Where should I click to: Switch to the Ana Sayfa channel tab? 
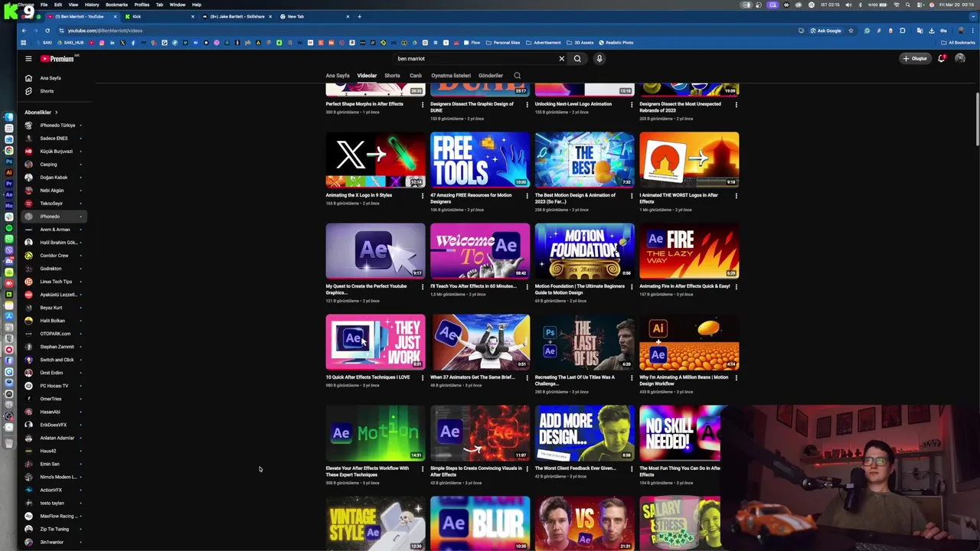(x=338, y=76)
